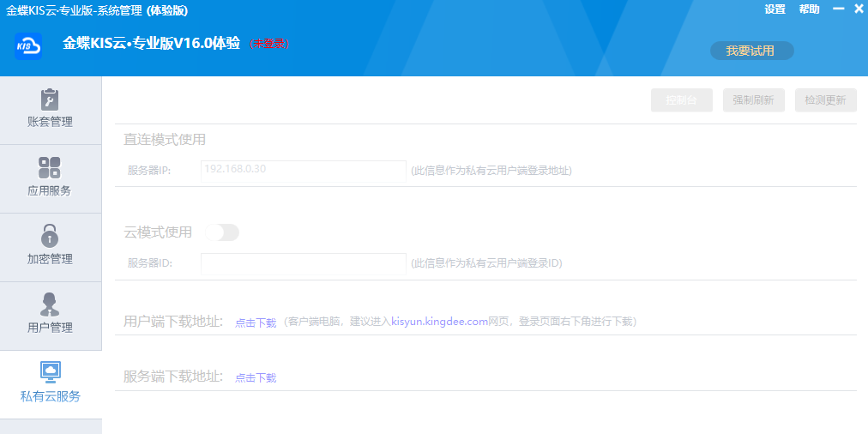868x434 pixels.
Task: Toggle the 云模式使用 switch
Action: (222, 232)
